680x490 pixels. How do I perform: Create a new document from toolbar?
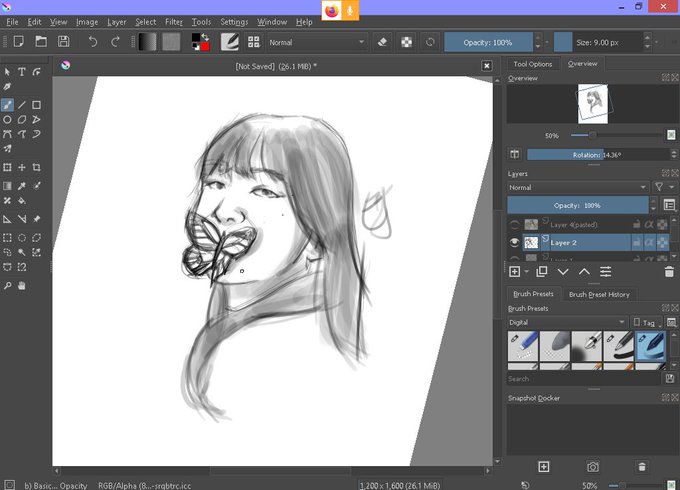point(18,42)
